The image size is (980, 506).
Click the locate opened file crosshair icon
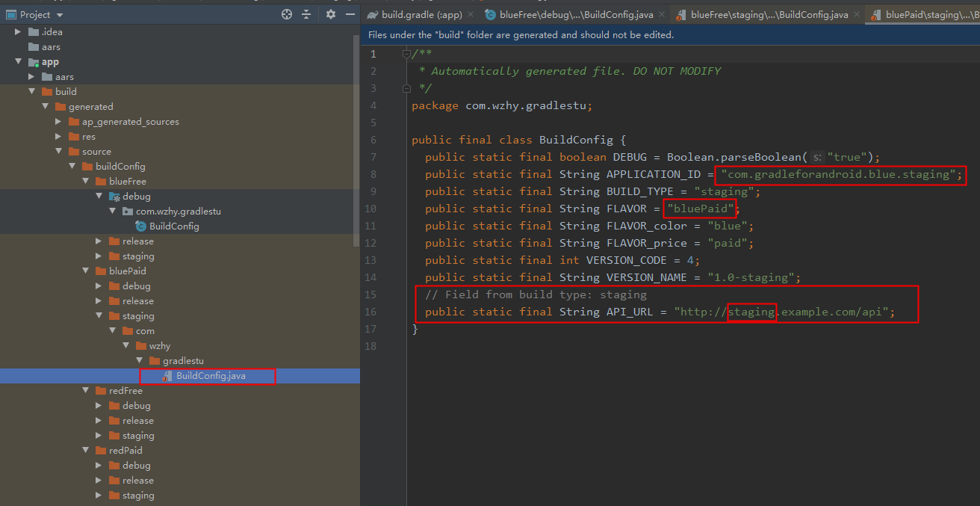click(x=287, y=14)
